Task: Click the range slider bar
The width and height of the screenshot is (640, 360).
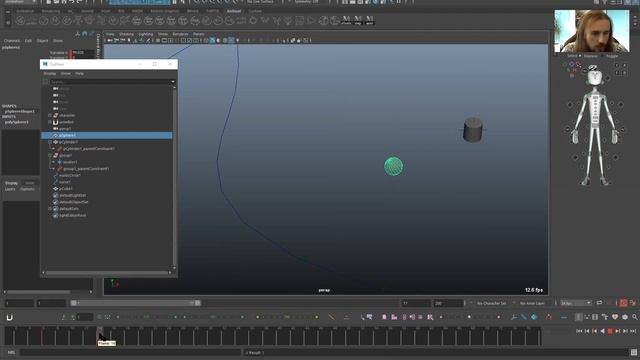Action: [x=135, y=303]
